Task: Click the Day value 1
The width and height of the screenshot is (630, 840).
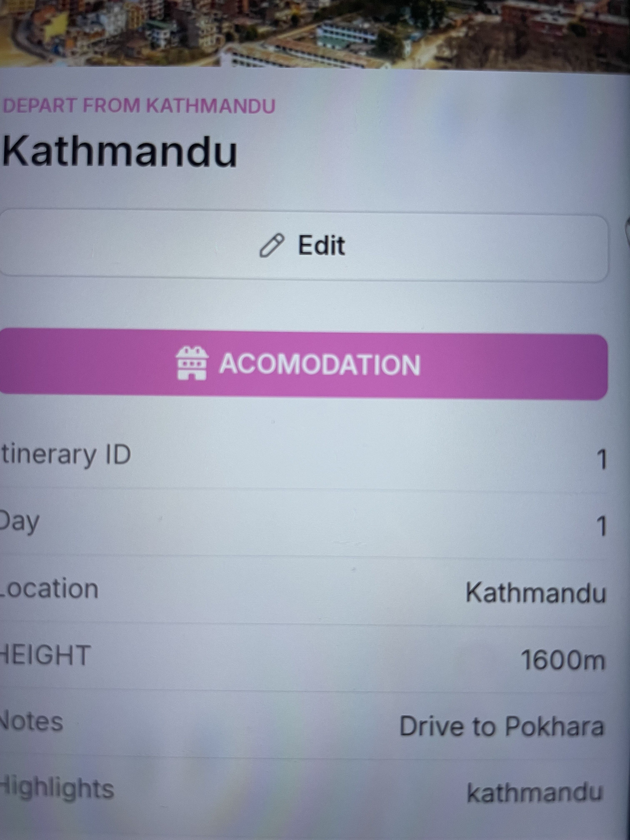Action: point(601,526)
